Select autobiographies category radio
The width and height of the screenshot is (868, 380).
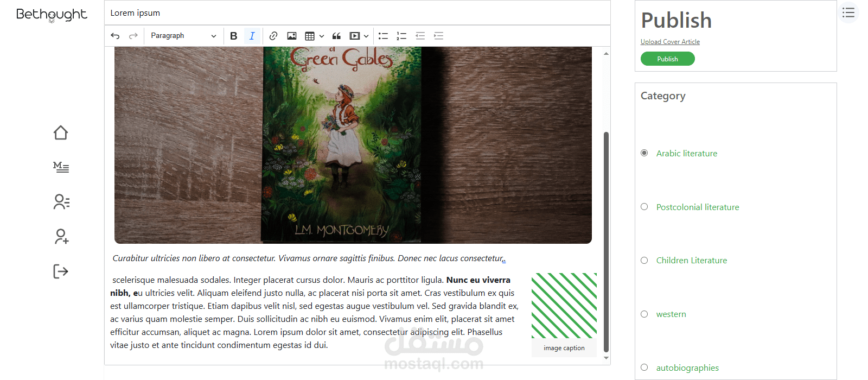(x=644, y=368)
